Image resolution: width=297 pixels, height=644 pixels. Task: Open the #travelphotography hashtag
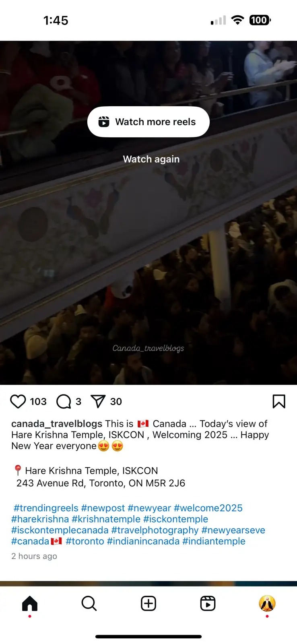(x=155, y=530)
